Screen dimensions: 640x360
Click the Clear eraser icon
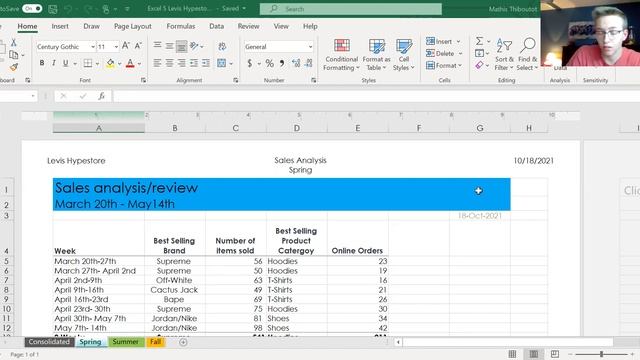480,65
